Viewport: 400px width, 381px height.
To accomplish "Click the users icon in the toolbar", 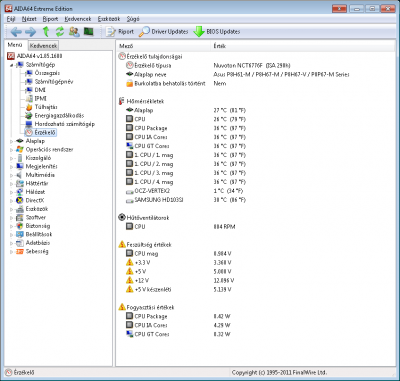I will 74,32.
